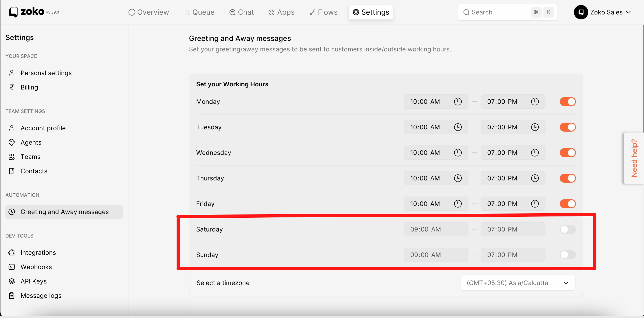Image resolution: width=644 pixels, height=318 pixels.
Task: Open Thursday start time clock picker
Action: coord(458,178)
